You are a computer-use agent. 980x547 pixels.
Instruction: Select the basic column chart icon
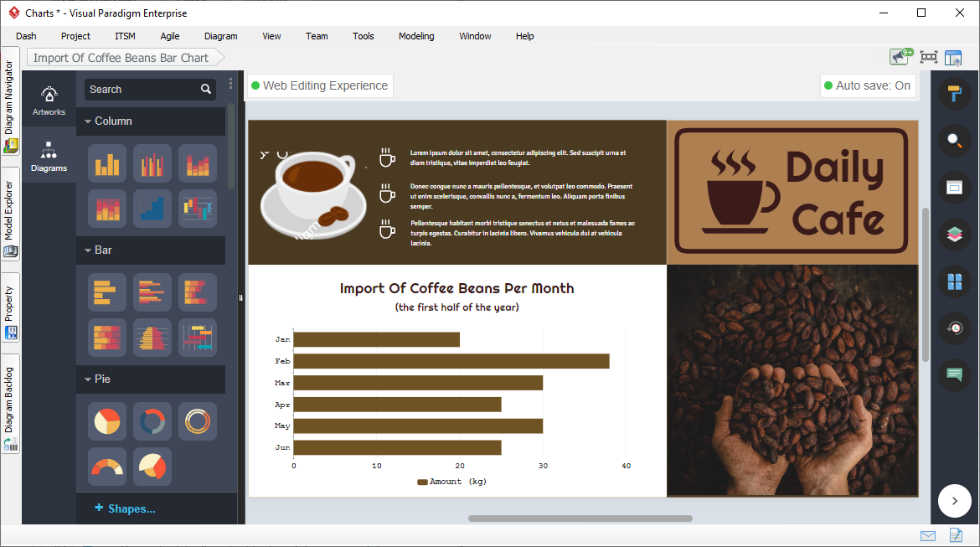click(x=107, y=164)
